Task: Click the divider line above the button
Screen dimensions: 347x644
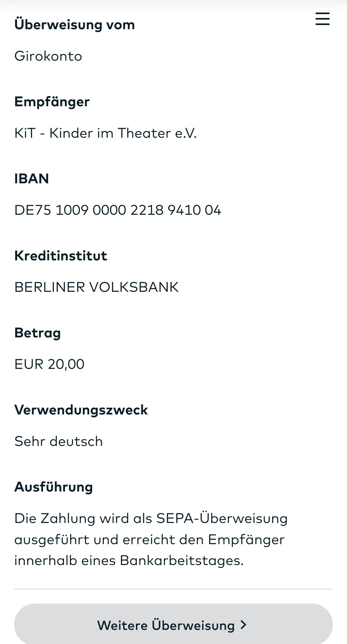Action: (x=173, y=589)
